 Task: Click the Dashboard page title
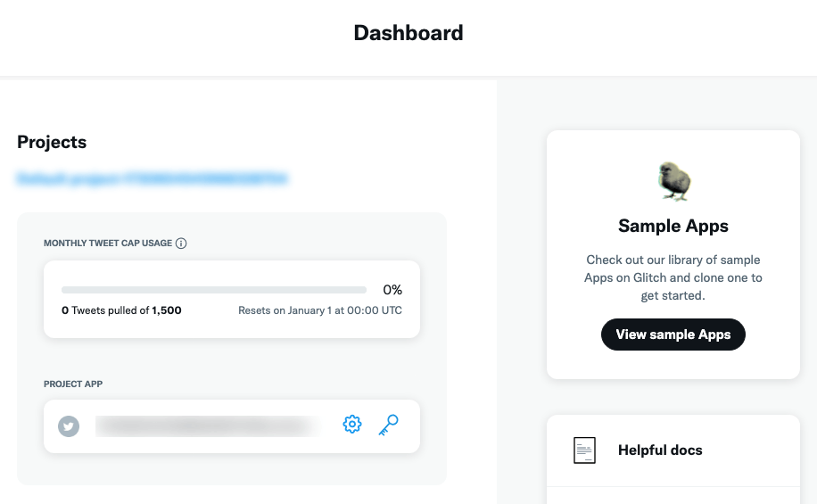coord(408,33)
